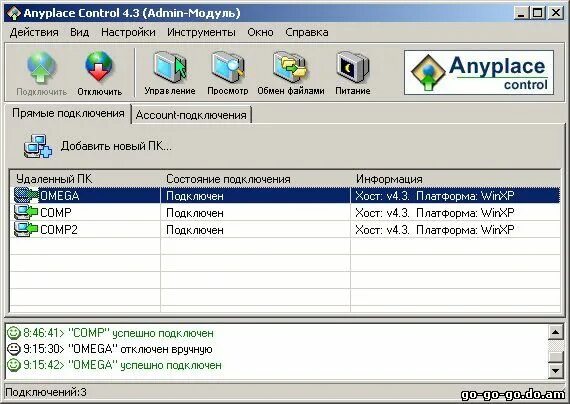Screen dimensions: 570x404
Task: Click neutral face icon for OMEGA отключен
Action: [x=14, y=349]
